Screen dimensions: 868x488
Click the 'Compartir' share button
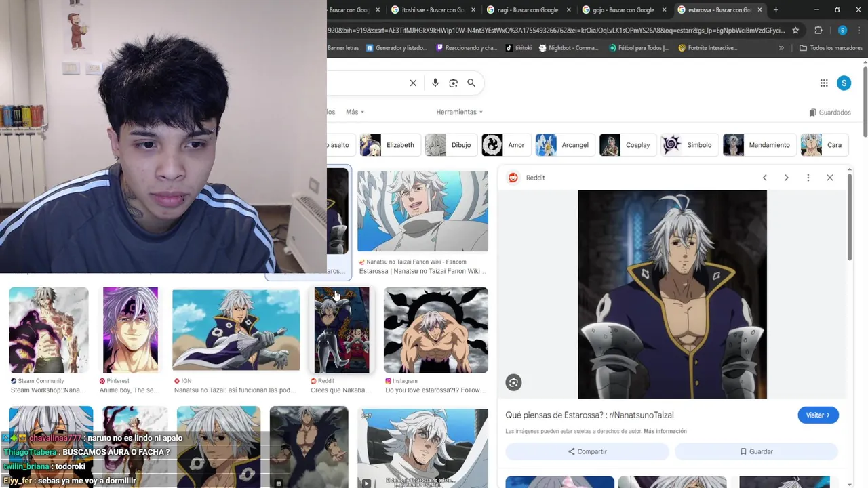tap(587, 451)
